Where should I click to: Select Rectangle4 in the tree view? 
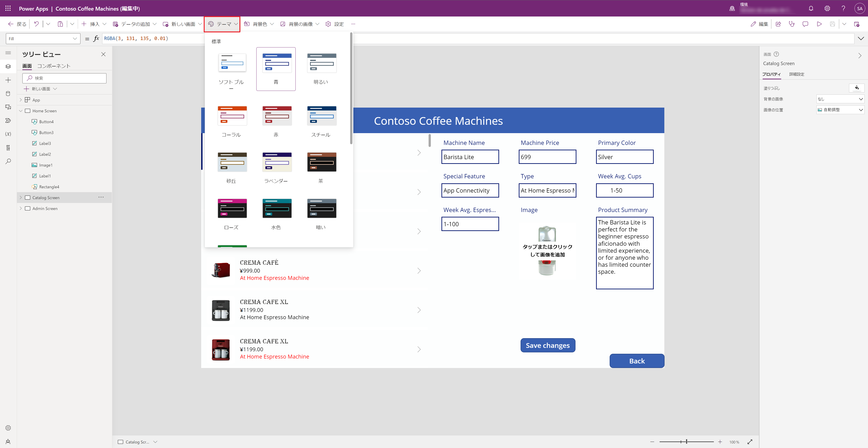coord(49,187)
